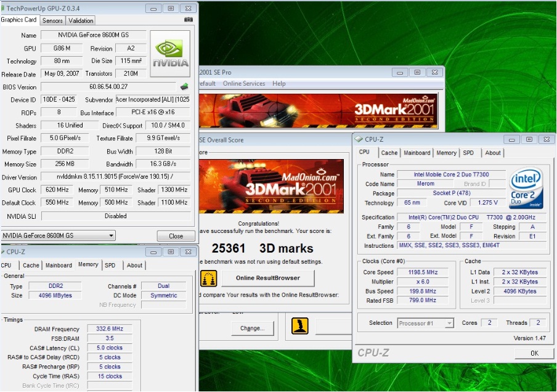Open the Mainboard tab in right CPU-Z window

417,153
